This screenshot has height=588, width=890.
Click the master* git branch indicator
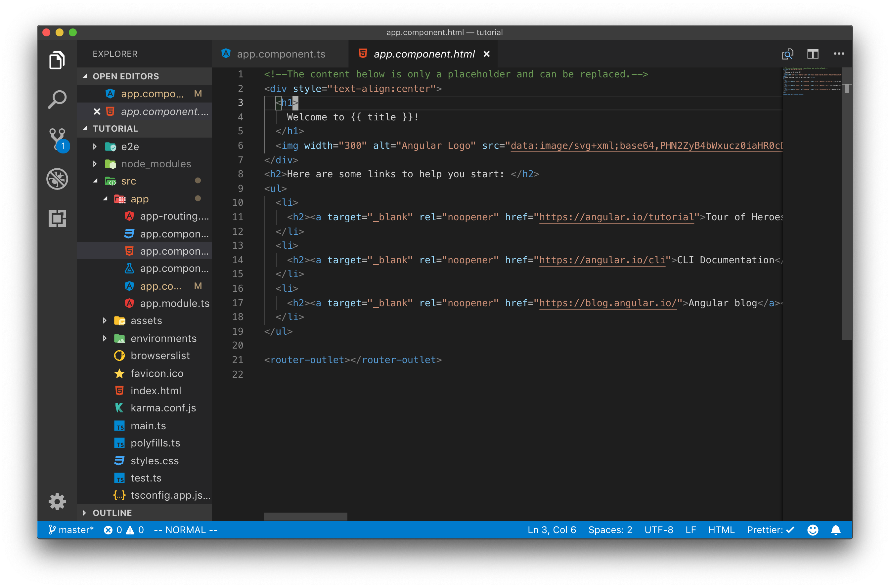[x=71, y=530]
